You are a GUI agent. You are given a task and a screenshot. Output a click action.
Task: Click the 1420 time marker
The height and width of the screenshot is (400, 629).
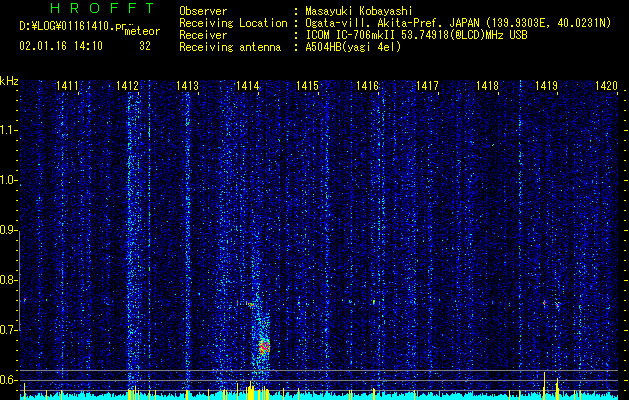(x=607, y=86)
